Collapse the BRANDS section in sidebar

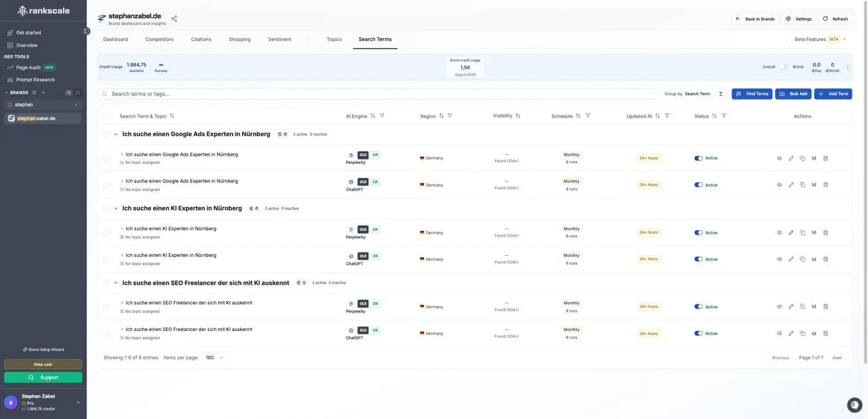click(6, 93)
